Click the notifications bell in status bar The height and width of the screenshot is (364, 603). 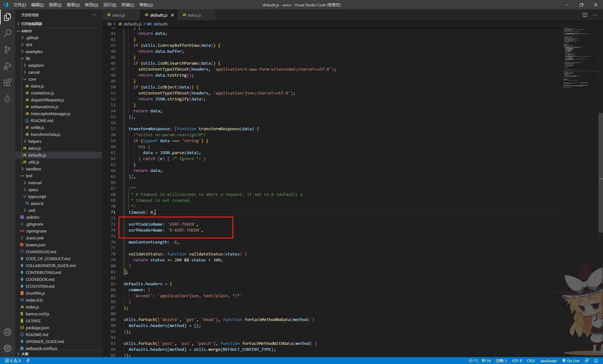click(596, 361)
